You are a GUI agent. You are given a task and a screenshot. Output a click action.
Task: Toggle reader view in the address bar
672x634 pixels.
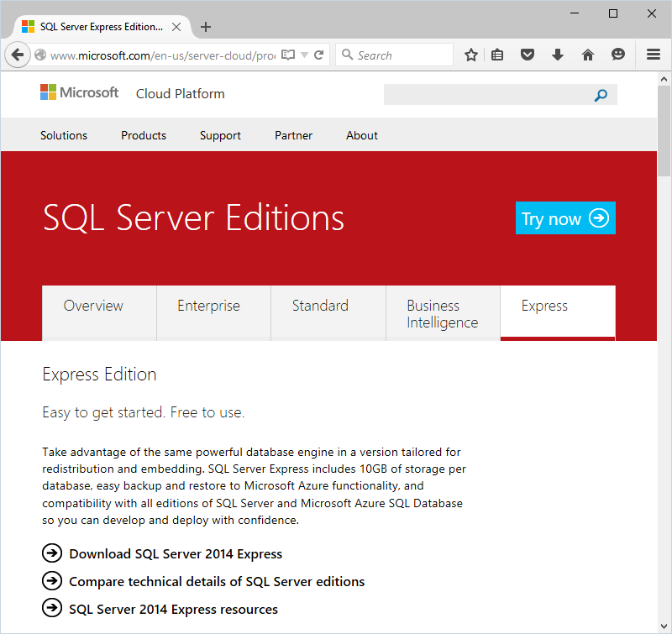[x=288, y=55]
